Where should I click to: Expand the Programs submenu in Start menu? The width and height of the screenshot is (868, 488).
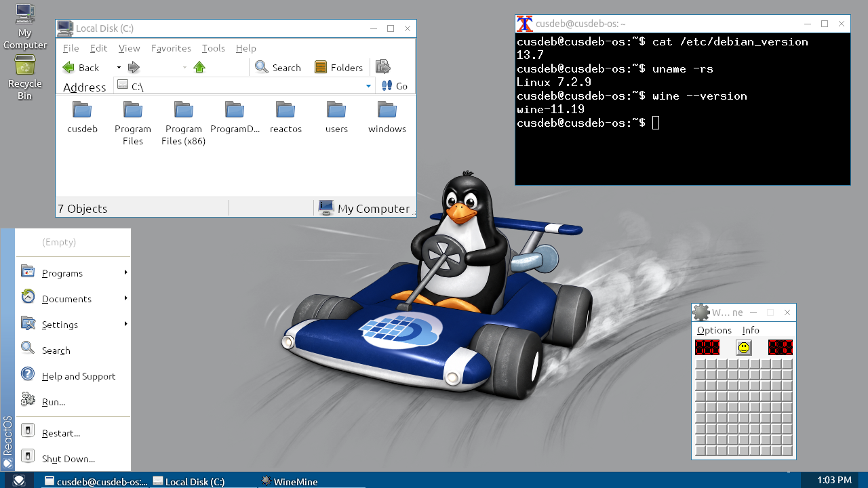73,272
